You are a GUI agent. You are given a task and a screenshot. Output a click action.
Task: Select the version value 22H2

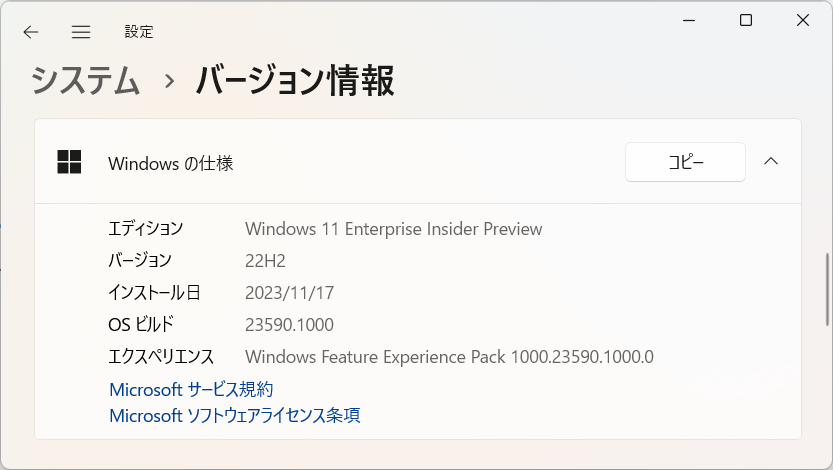click(x=265, y=261)
